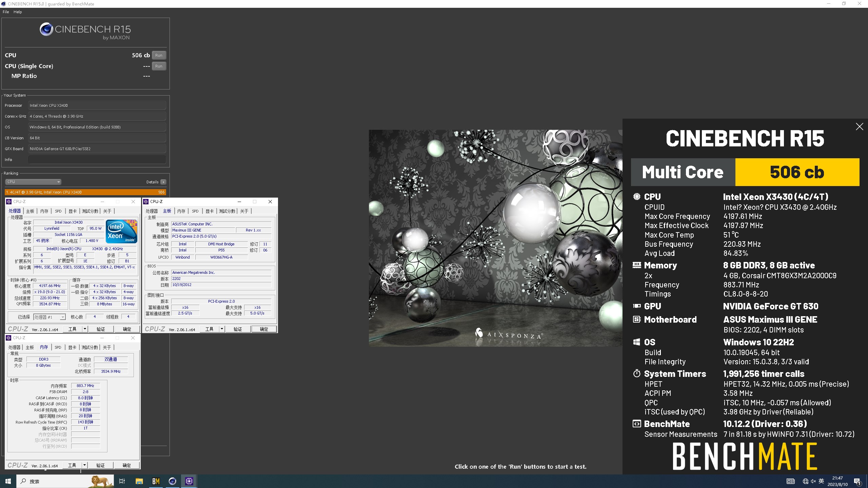
Task: Open SPD tab in memory CPU-Z window
Action: pyautogui.click(x=58, y=347)
